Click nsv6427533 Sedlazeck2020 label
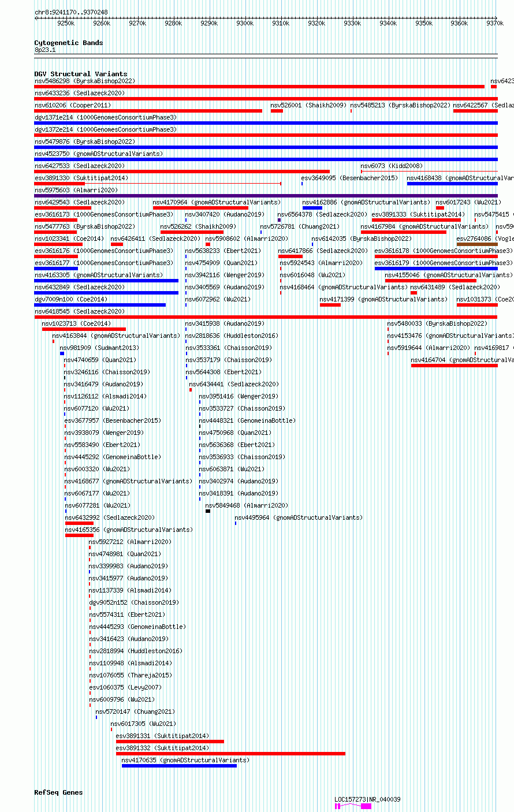The height and width of the screenshot is (812, 514). click(x=80, y=166)
